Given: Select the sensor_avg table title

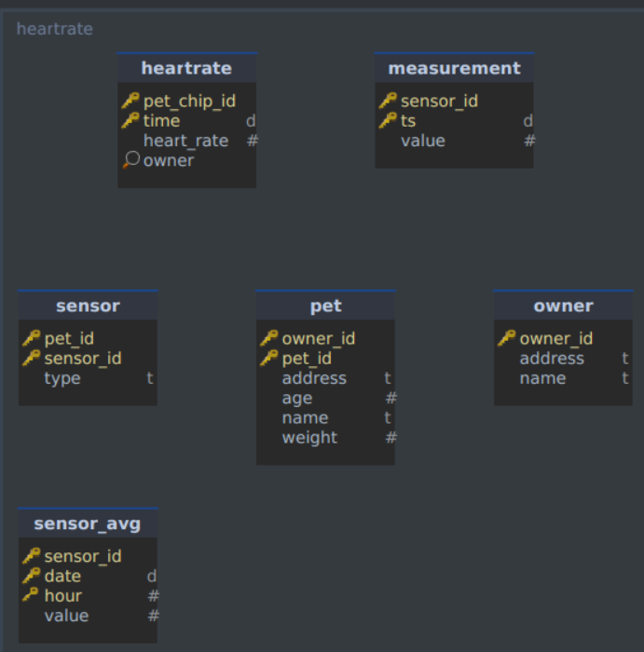Looking at the screenshot, I should [88, 523].
